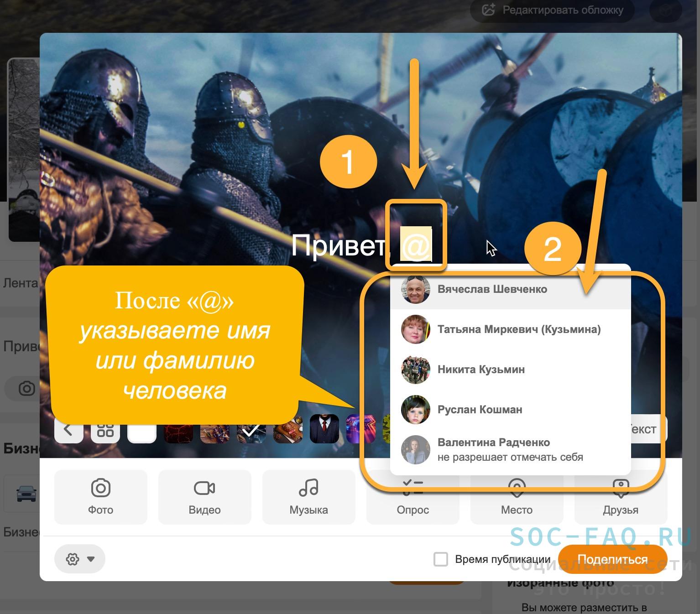Image resolution: width=700 pixels, height=614 pixels.
Task: Add music with the Музыка button
Action: 308,497
